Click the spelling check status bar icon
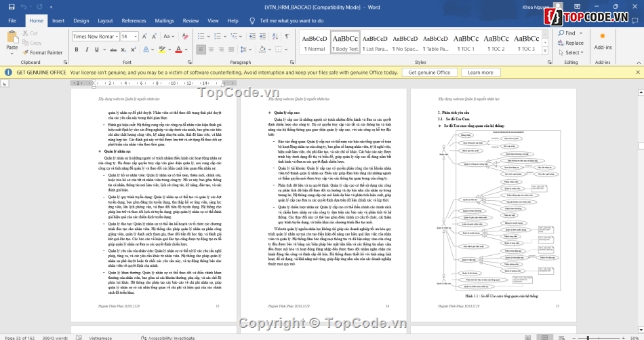Image resolution: width=644 pixels, height=340 pixels. pyautogui.click(x=79, y=337)
